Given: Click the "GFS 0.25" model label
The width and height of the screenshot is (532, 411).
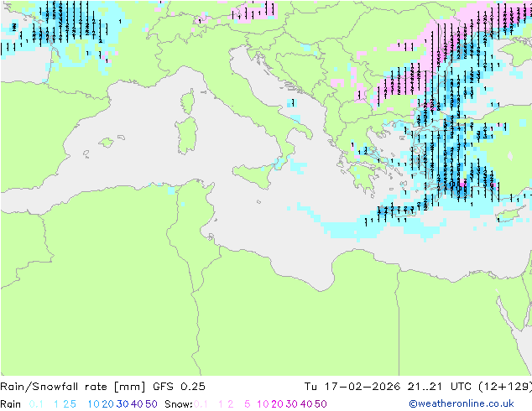Looking at the screenshot, I should tap(179, 387).
